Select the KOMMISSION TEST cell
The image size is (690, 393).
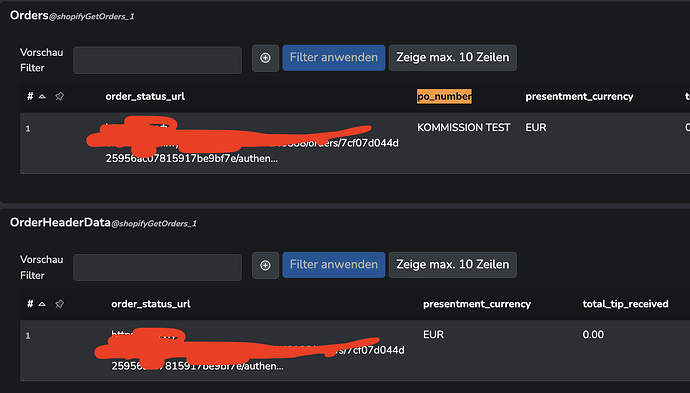[x=463, y=128]
